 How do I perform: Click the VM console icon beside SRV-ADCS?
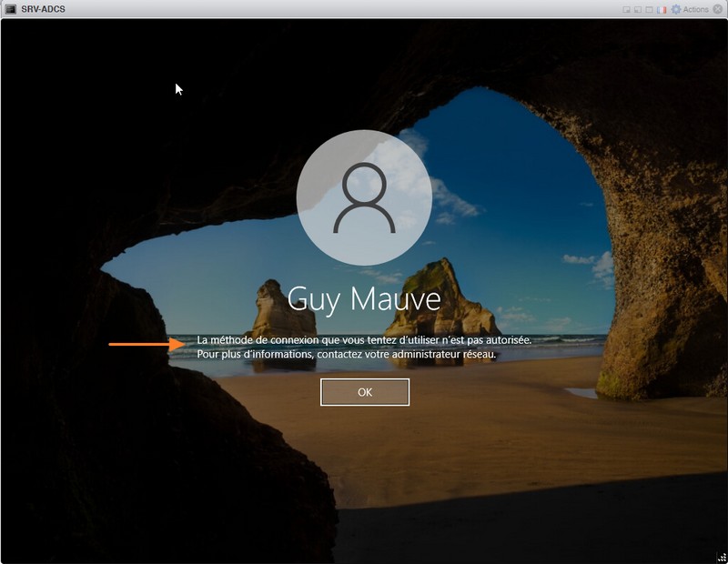point(9,8)
